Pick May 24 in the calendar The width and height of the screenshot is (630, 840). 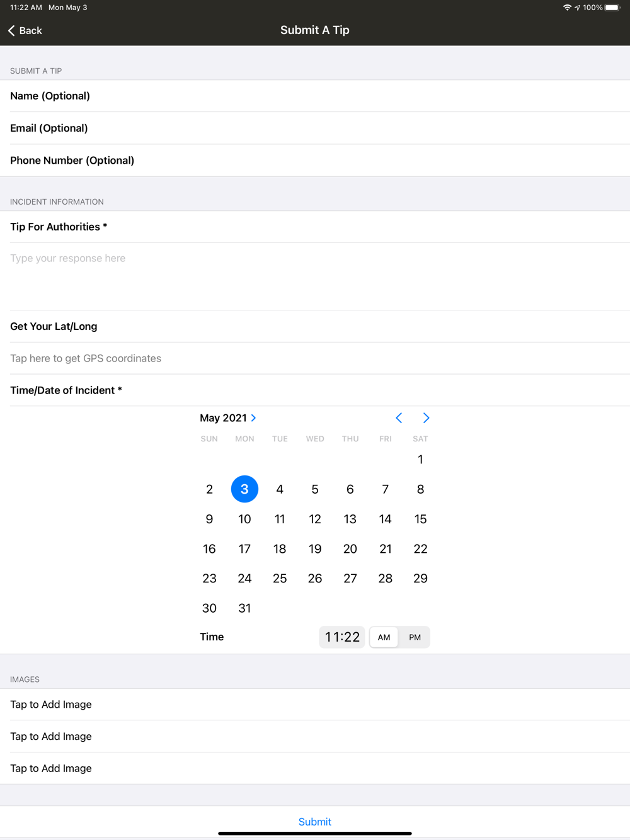[244, 578]
